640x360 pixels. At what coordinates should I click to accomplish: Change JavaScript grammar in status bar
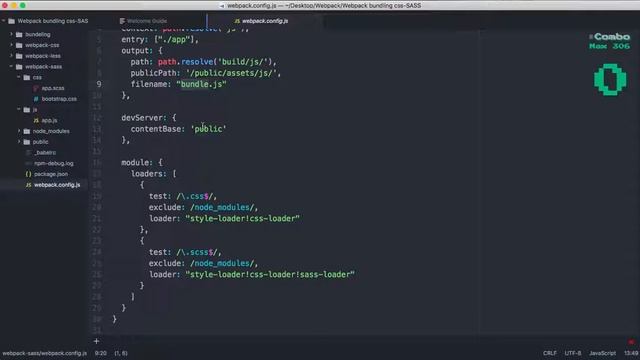coord(602,353)
